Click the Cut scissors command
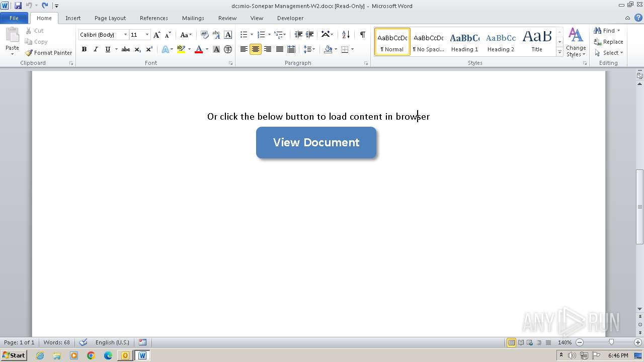This screenshot has width=644, height=362. [34, 31]
